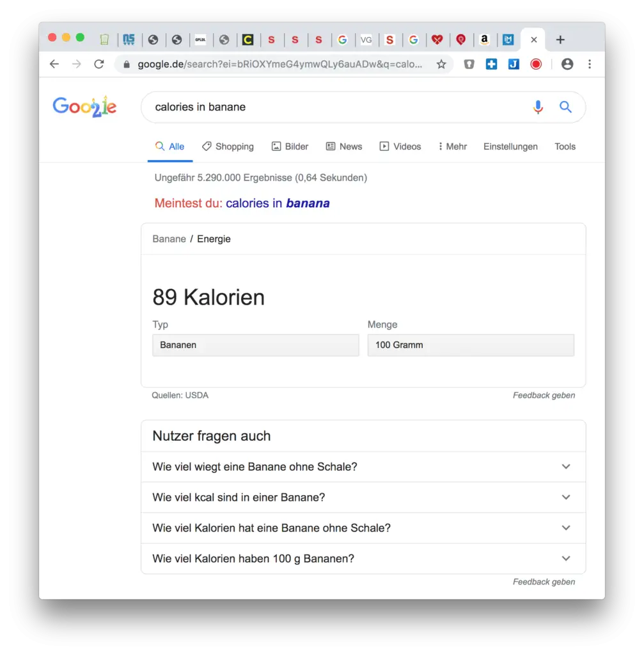Switch to the Bilder search tab
The height and width of the screenshot is (655, 644).
pos(290,146)
